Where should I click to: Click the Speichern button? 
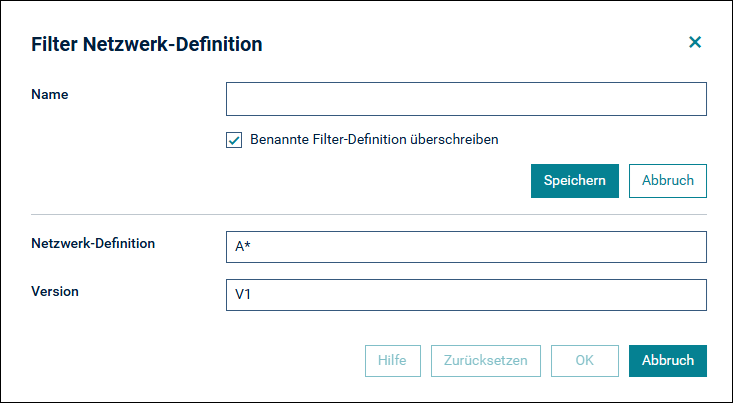pyautogui.click(x=575, y=181)
